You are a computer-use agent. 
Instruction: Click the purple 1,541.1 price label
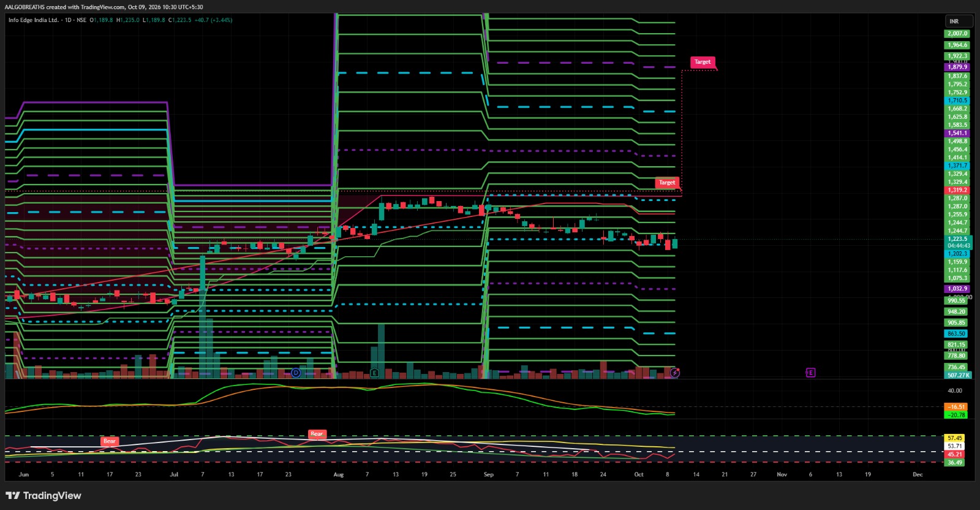[x=957, y=133]
